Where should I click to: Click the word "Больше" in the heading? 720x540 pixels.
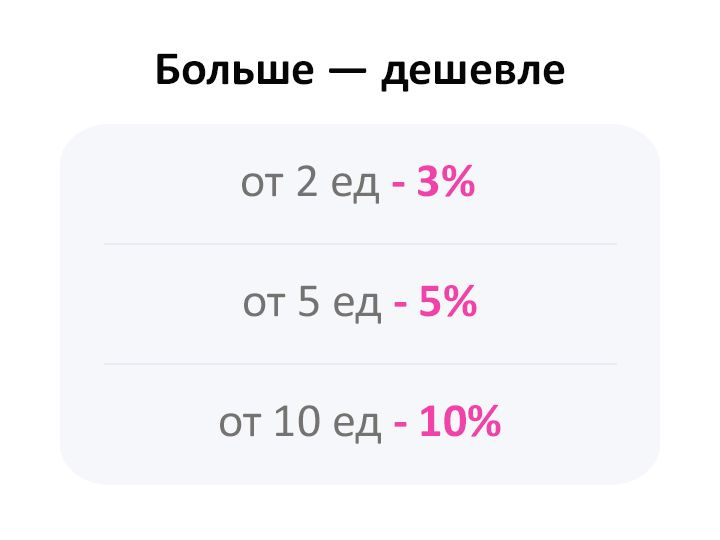pos(235,69)
